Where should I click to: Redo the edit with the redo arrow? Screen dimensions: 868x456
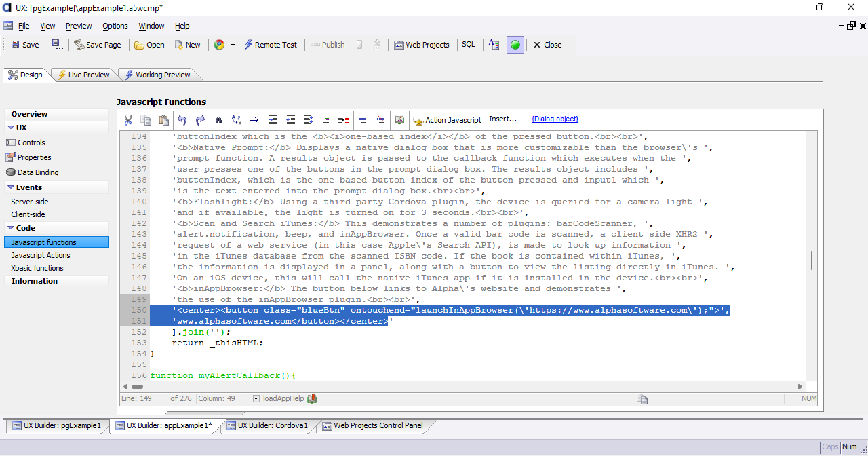tap(200, 119)
